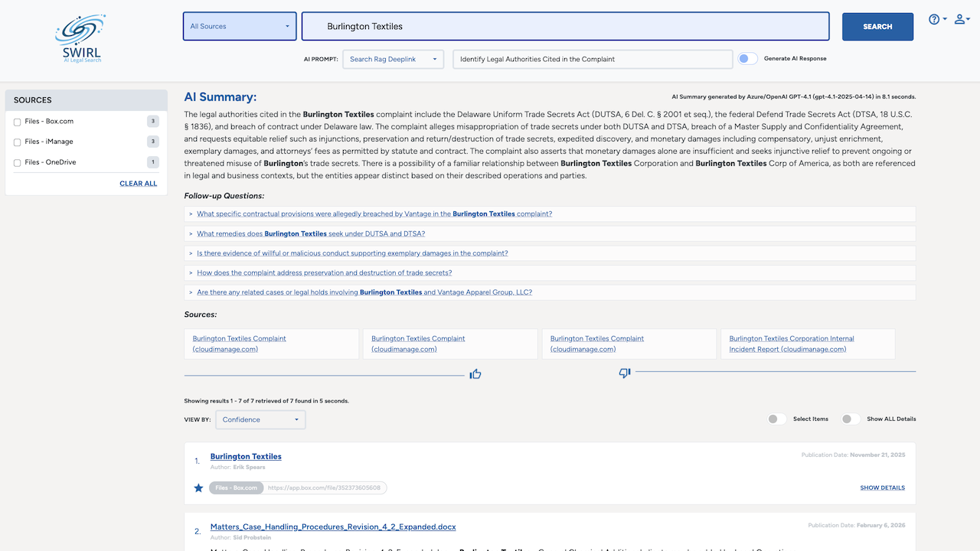The width and height of the screenshot is (980, 551).
Task: Expand the preservation and destruction question
Action: 550,272
